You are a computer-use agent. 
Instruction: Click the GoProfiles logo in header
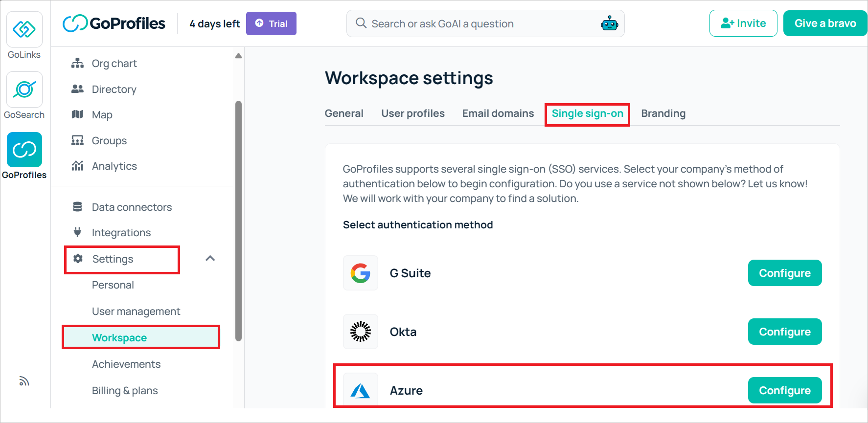tap(114, 23)
